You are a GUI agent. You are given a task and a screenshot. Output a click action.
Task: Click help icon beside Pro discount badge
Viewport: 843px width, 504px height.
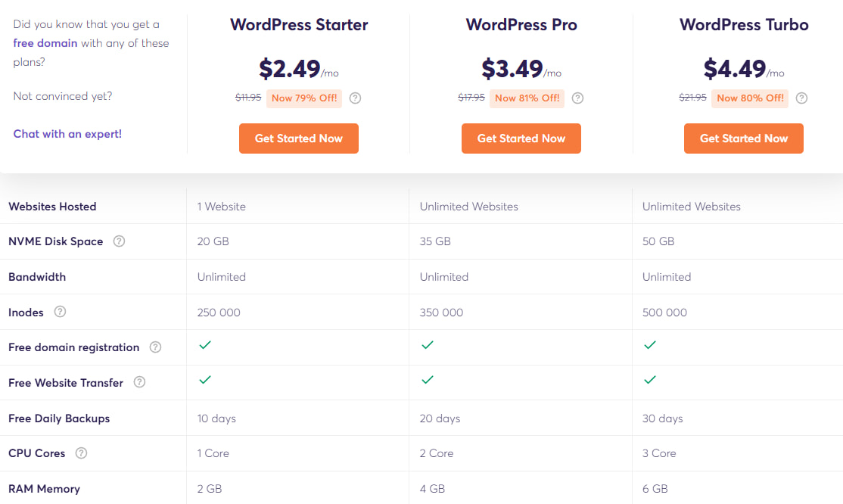[577, 98]
